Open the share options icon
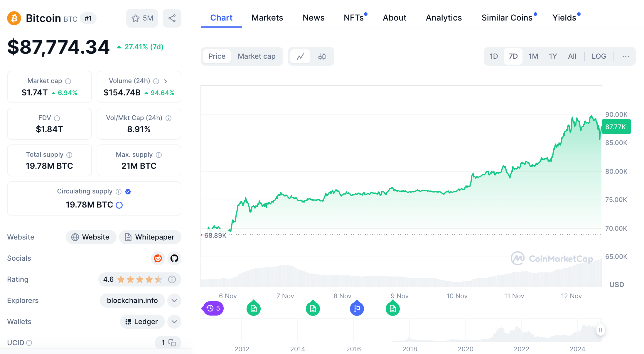The height and width of the screenshot is (354, 644). [172, 18]
